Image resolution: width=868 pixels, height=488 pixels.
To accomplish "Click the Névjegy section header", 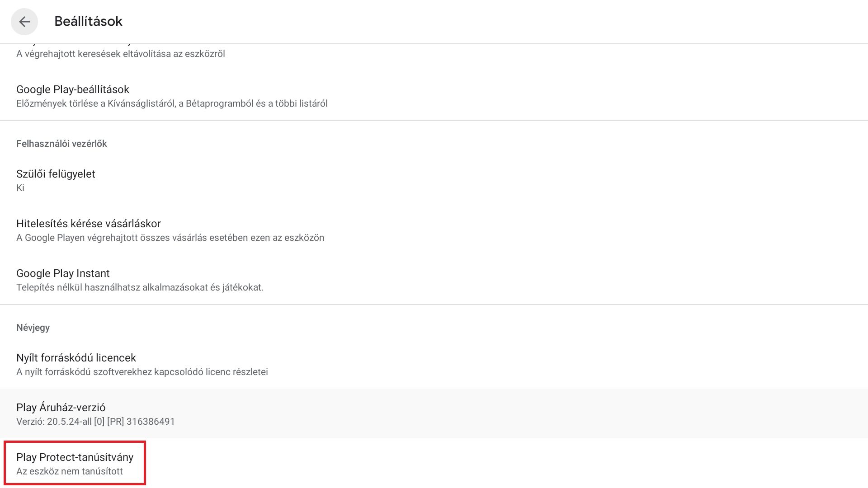I will pyautogui.click(x=33, y=328).
